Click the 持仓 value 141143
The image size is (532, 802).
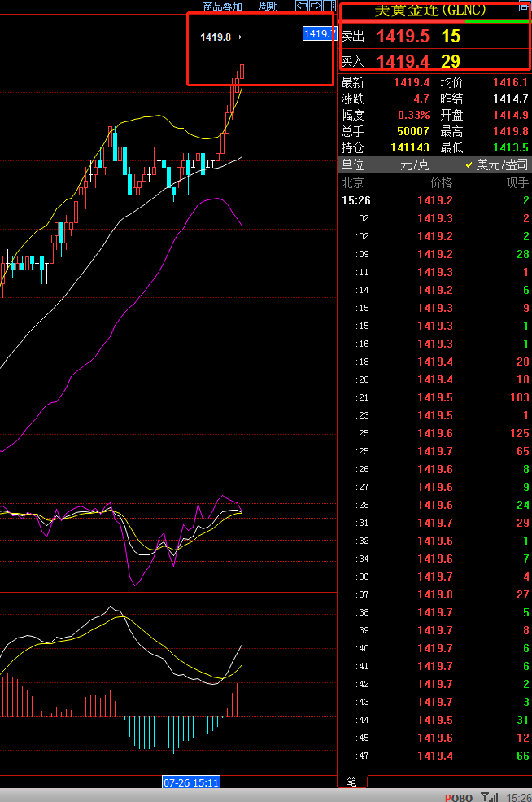410,148
